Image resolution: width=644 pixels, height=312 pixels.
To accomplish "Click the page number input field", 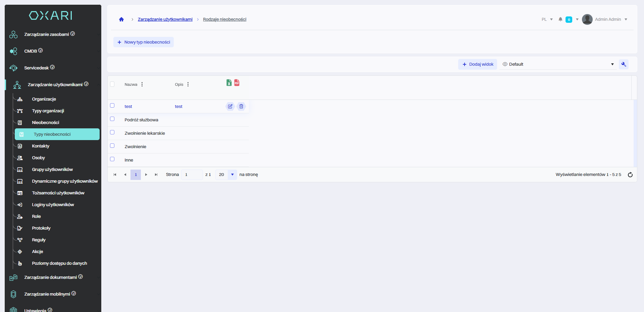I will pos(192,175).
